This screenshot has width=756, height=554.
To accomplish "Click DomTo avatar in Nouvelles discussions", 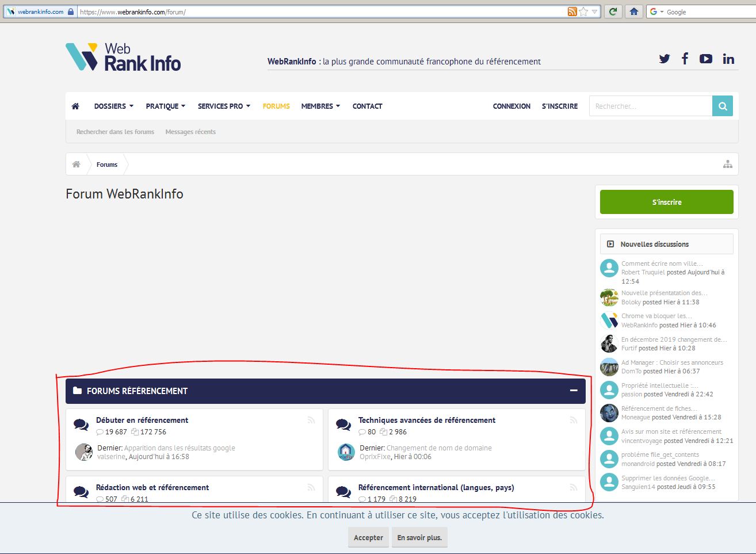I will 609,366.
